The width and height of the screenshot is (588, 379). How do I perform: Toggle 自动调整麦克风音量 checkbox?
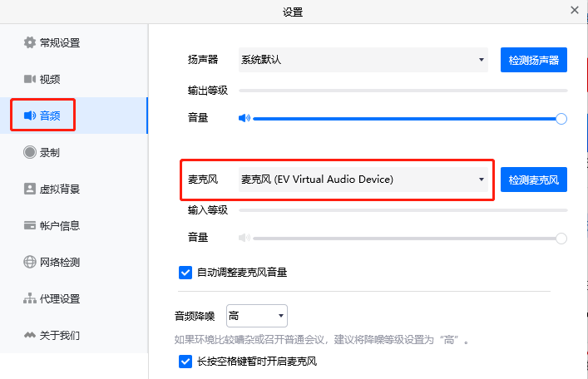click(x=185, y=272)
